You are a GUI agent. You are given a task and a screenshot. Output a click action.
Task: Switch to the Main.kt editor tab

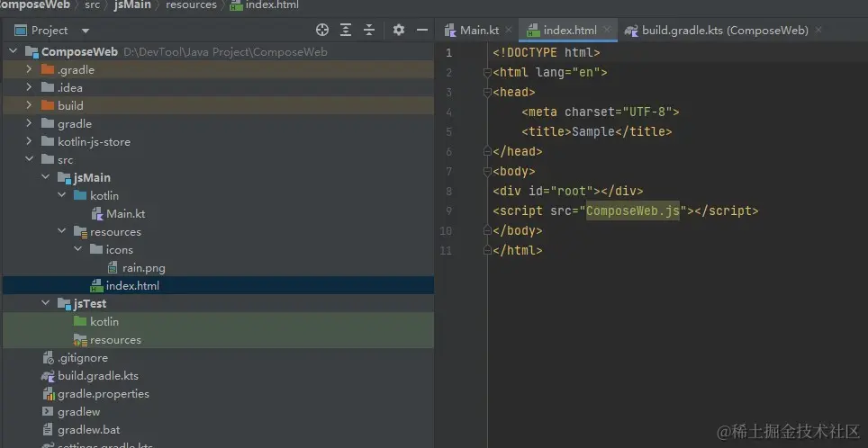(472, 31)
